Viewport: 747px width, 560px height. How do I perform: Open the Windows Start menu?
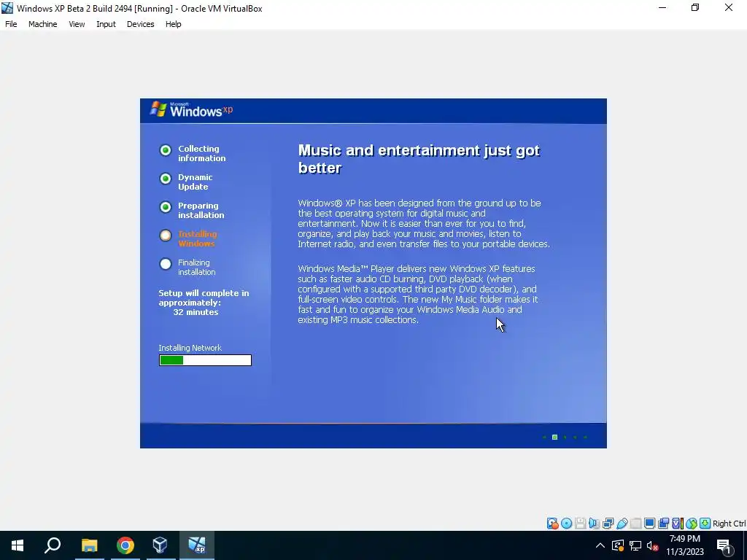pos(18,545)
